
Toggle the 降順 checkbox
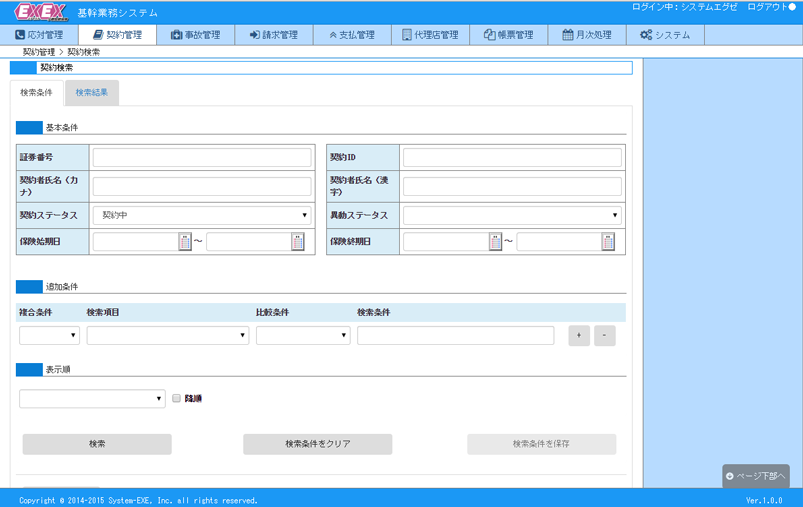[177, 399]
